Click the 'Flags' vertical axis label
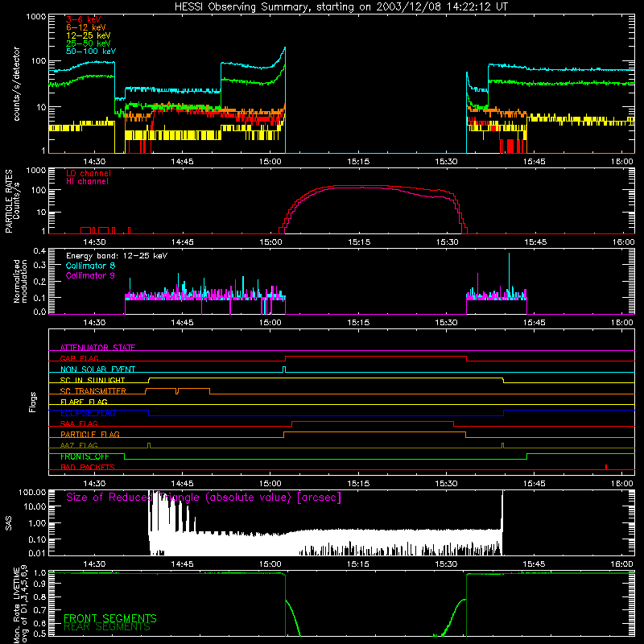The height and width of the screenshot is (644, 644). coord(32,402)
